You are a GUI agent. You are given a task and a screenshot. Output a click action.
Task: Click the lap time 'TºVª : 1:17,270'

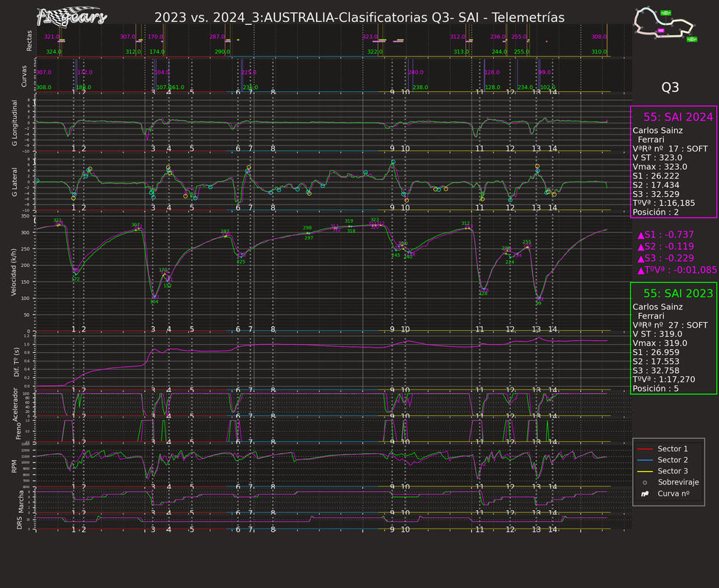(x=664, y=379)
